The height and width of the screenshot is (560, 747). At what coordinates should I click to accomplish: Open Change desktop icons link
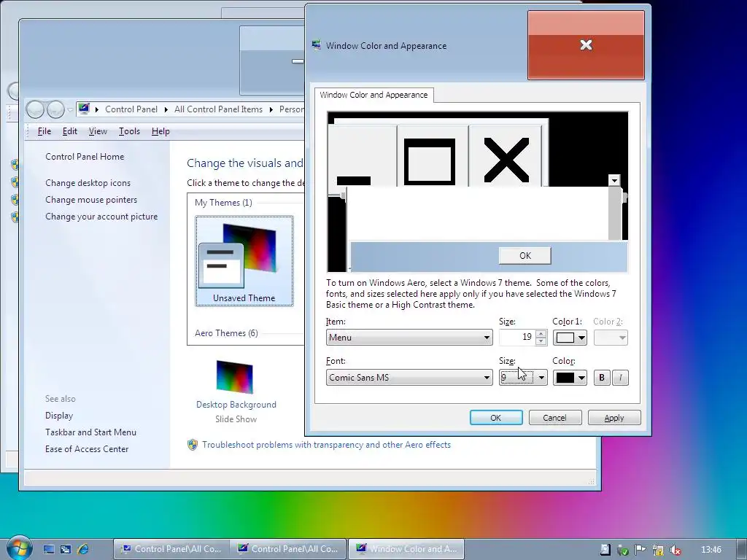click(x=88, y=183)
